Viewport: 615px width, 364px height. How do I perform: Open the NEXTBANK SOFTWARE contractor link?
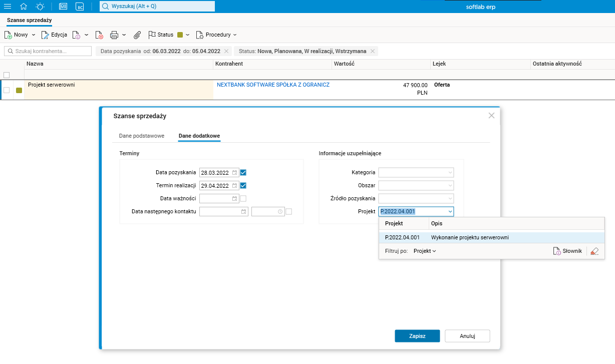pos(273,85)
